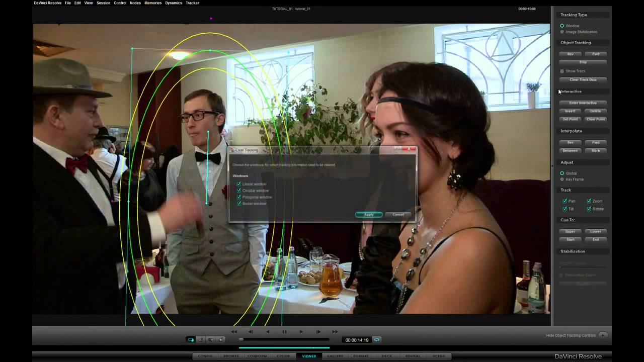Click the step back one frame icon
This screenshot has height=362, width=644.
click(x=251, y=332)
